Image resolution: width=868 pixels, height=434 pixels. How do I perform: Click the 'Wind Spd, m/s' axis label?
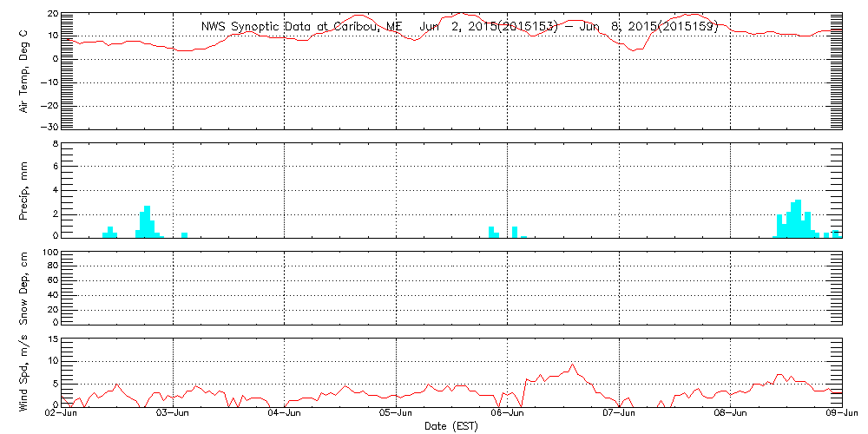tap(24, 374)
